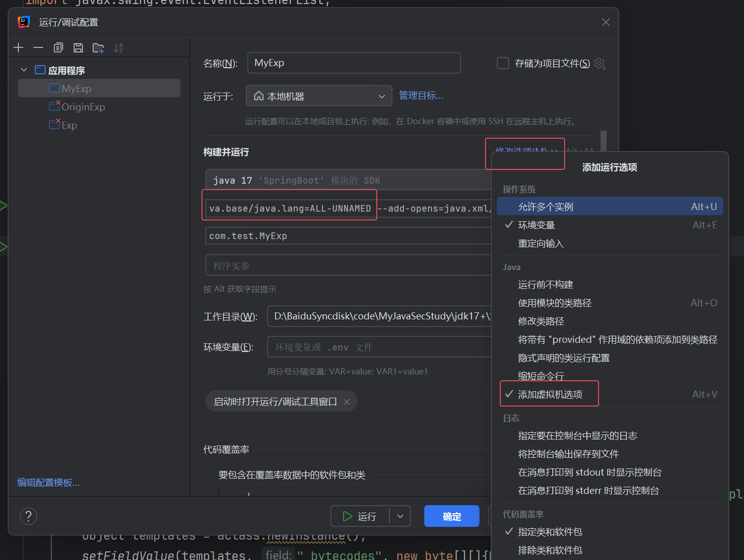
Task: Remove the open tool window on startup chip
Action: tap(347, 402)
